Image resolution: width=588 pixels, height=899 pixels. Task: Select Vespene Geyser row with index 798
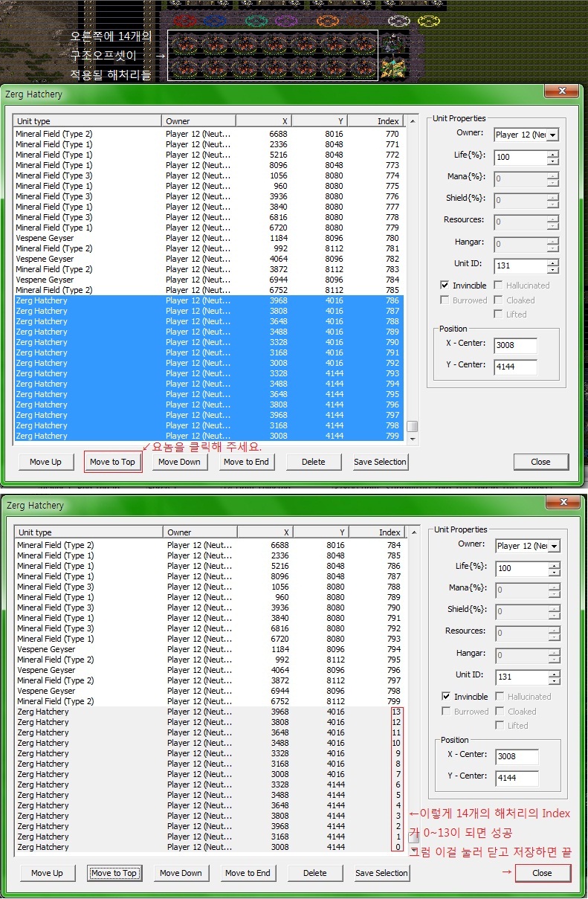point(210,691)
